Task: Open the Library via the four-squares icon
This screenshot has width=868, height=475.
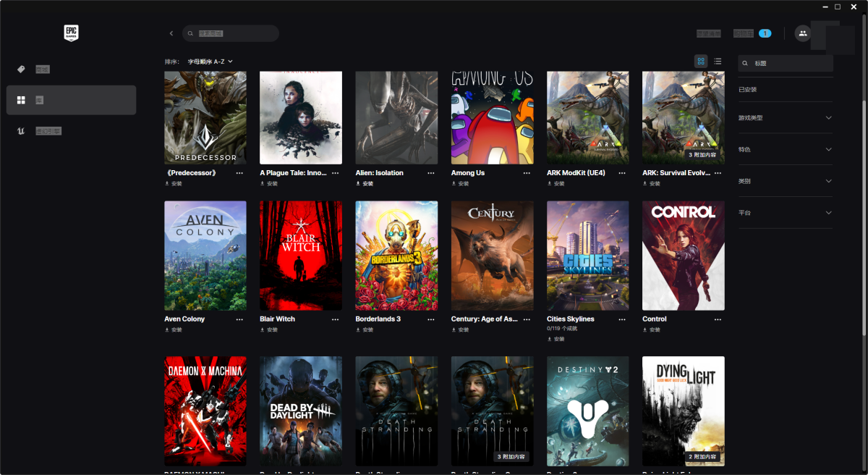Action: pyautogui.click(x=21, y=100)
